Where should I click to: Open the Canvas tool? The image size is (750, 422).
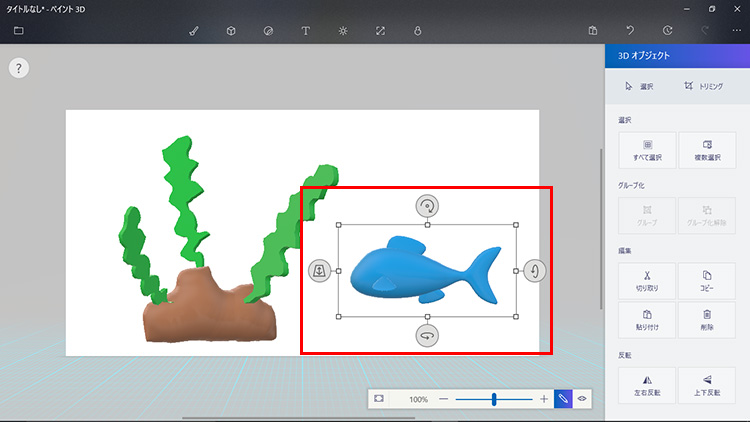tap(380, 31)
